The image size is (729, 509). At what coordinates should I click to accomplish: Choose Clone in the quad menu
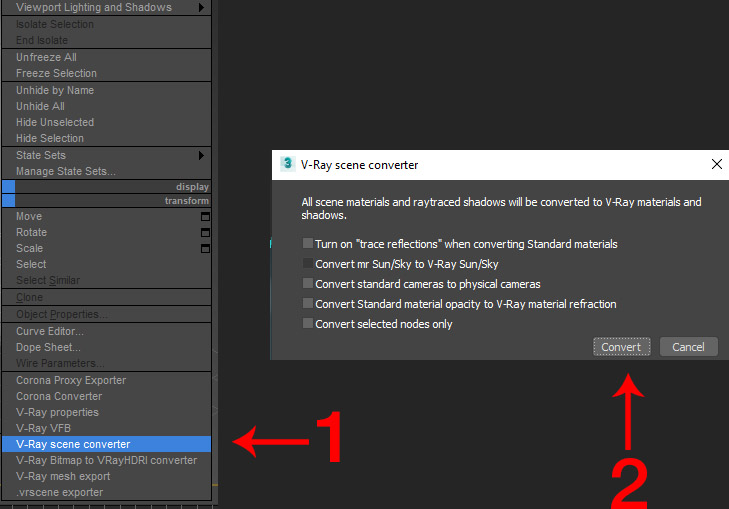click(106, 297)
